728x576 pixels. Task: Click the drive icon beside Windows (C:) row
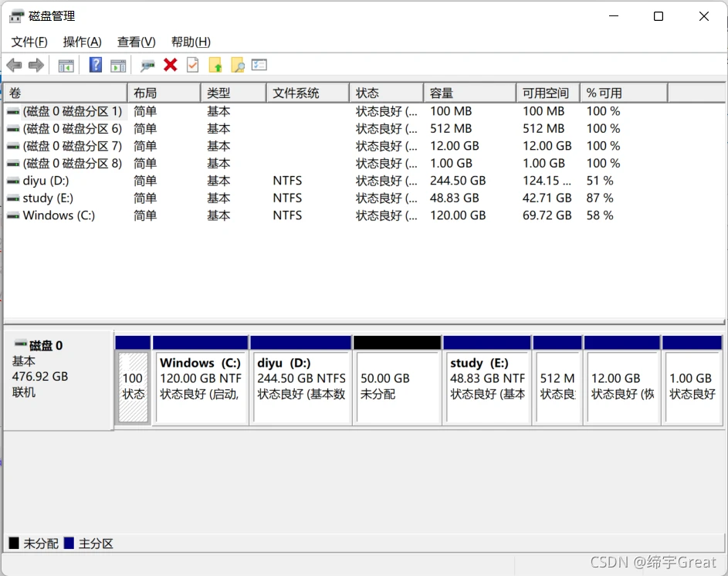(x=13, y=215)
